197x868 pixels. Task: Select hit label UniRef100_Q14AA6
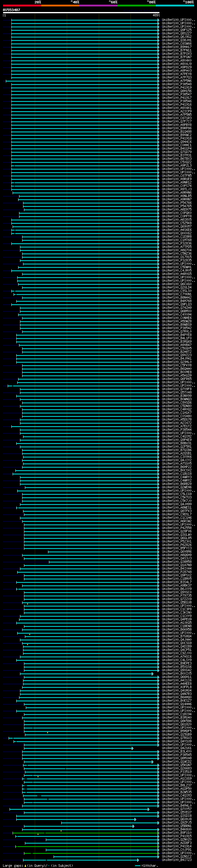pyautogui.click(x=177, y=704)
